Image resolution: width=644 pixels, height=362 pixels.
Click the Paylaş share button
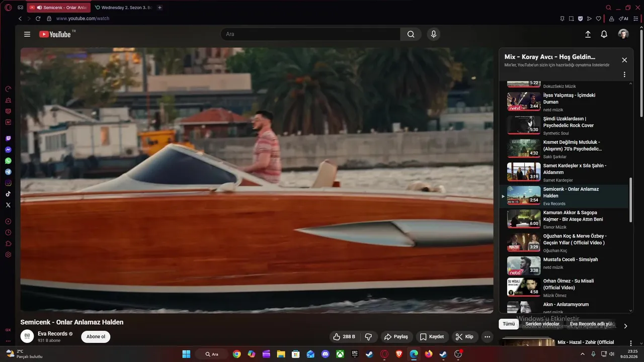396,337
